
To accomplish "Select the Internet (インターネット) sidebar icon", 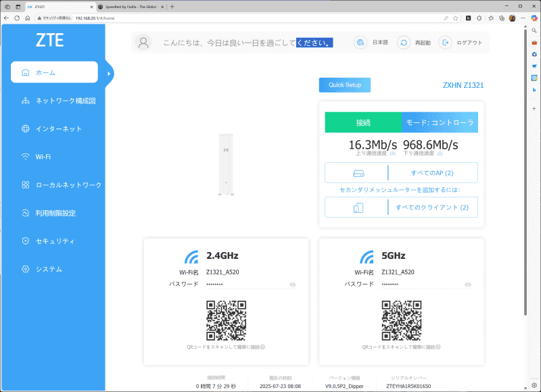I will [24, 128].
